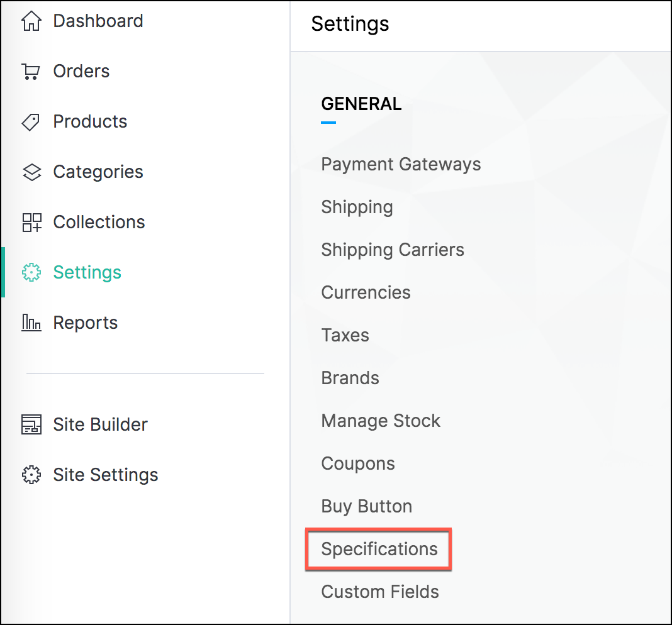Open the highlighted Specifications link
The width and height of the screenshot is (672, 625).
point(379,549)
